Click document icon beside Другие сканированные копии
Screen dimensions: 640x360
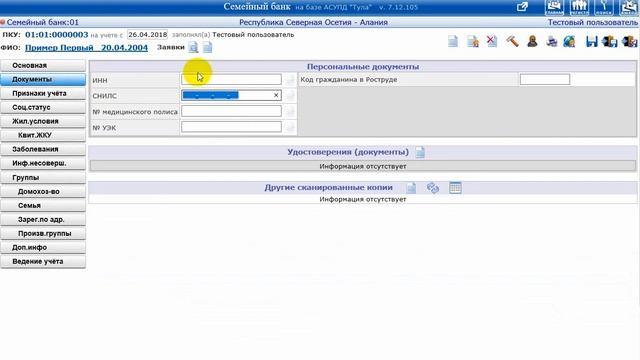tap(411, 188)
